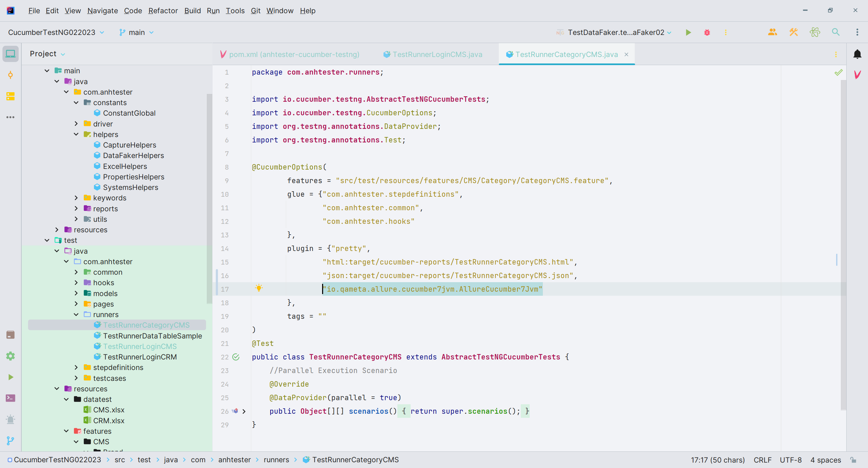Open Code With Me collaboration icon

point(772,32)
